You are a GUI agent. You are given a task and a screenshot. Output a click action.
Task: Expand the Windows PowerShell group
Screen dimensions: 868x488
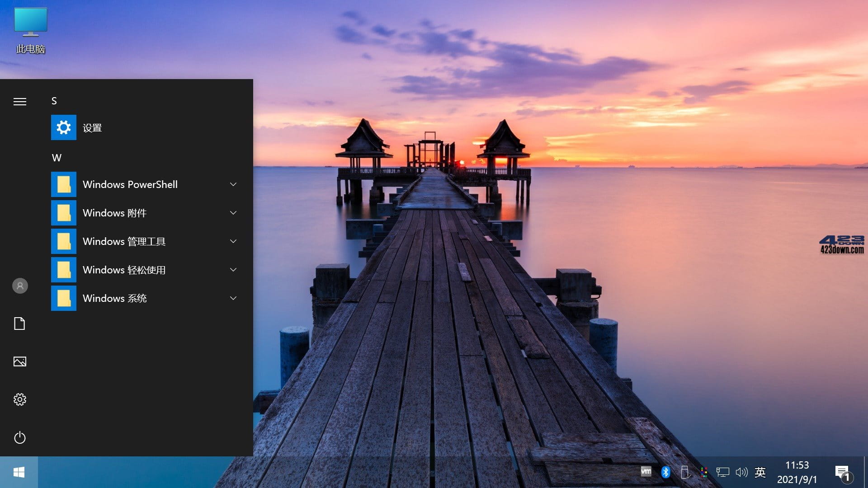(x=233, y=184)
